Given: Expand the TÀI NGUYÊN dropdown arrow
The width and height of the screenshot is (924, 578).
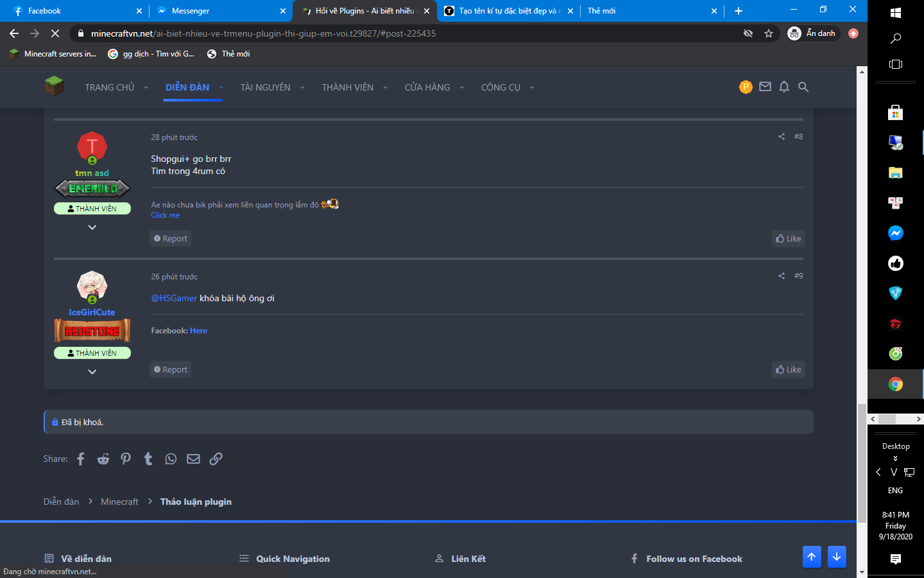Looking at the screenshot, I should point(302,87).
